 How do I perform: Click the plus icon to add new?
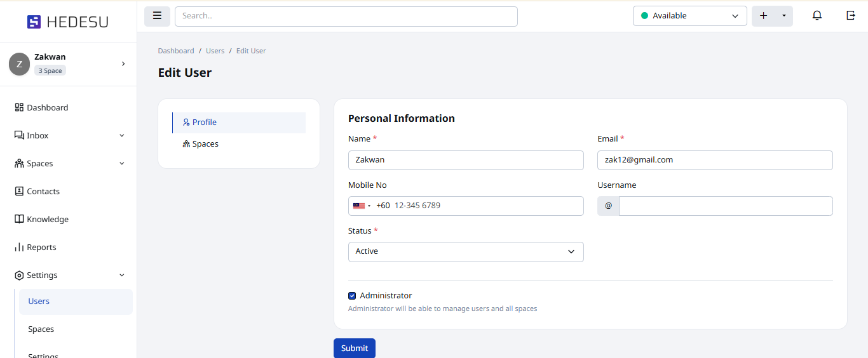click(x=763, y=16)
